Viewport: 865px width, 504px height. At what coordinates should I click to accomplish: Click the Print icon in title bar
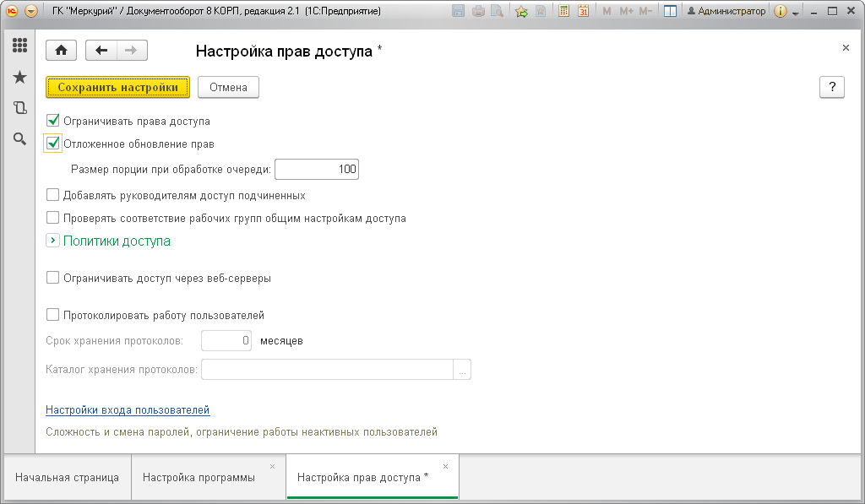[x=478, y=11]
